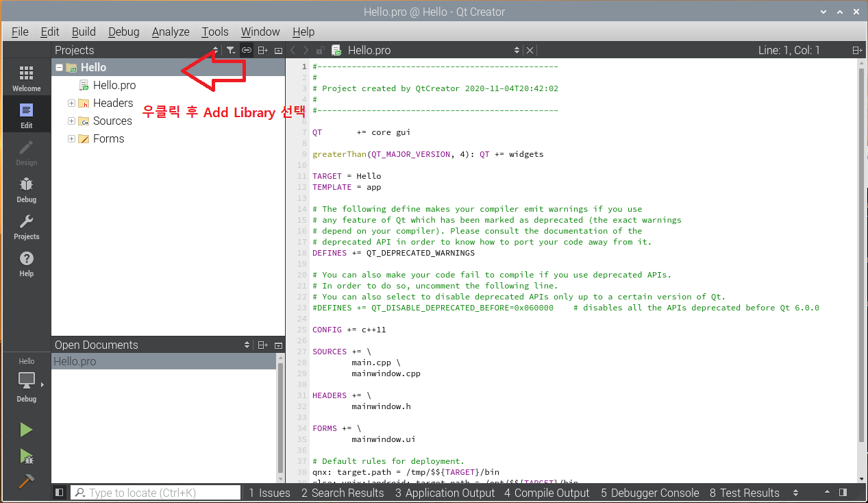Show the Test Results pane
This screenshot has width=868, height=503.
point(745,493)
